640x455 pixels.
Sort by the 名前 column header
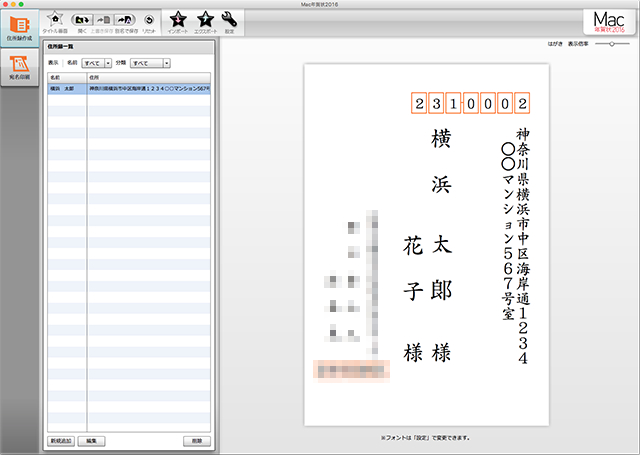pyautogui.click(x=66, y=76)
